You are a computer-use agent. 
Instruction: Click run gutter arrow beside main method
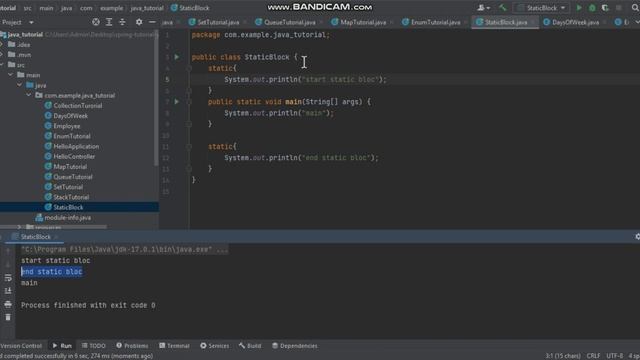pos(177,101)
